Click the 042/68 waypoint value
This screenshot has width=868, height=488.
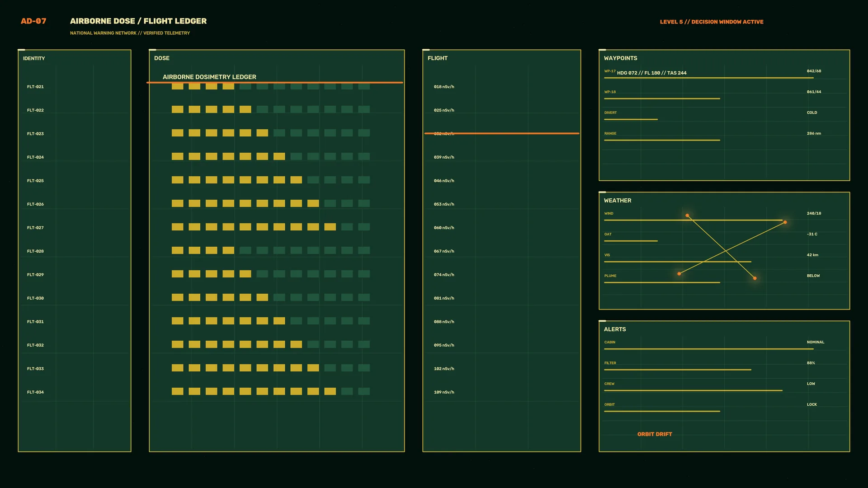tap(814, 71)
